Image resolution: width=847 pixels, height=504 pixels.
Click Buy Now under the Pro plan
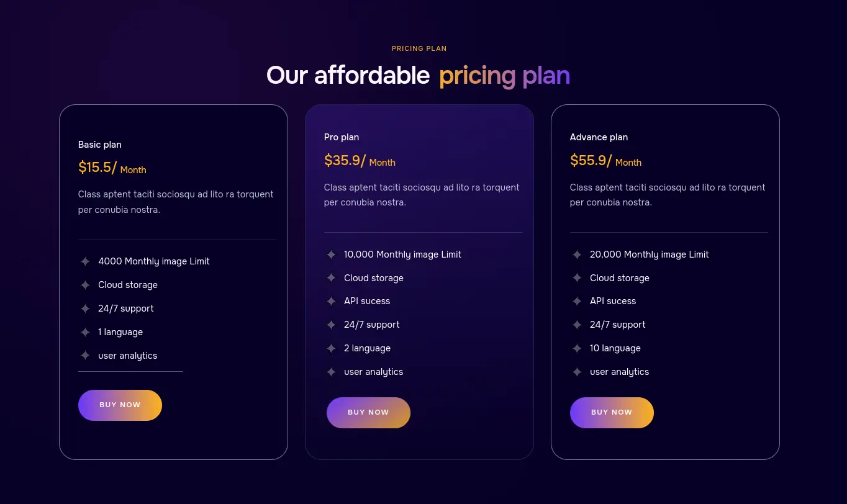click(x=368, y=413)
